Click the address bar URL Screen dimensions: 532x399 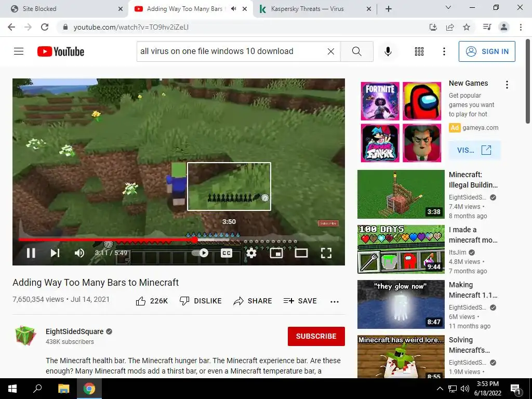(x=131, y=27)
